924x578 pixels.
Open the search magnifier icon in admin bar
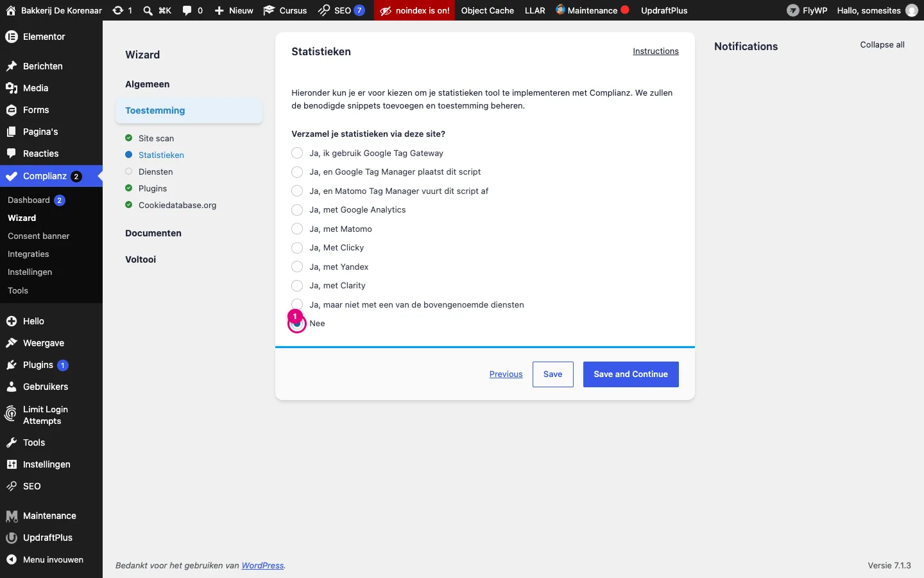[148, 10]
